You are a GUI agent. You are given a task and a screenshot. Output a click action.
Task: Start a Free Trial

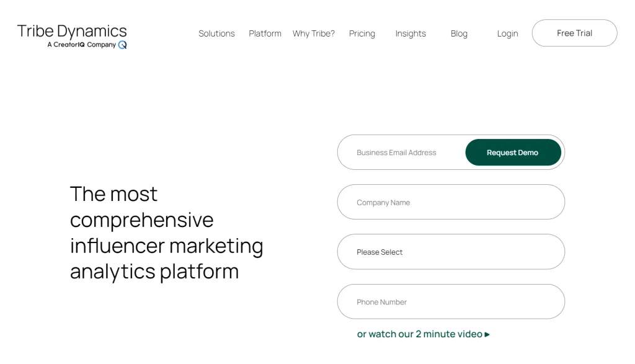coord(574,33)
